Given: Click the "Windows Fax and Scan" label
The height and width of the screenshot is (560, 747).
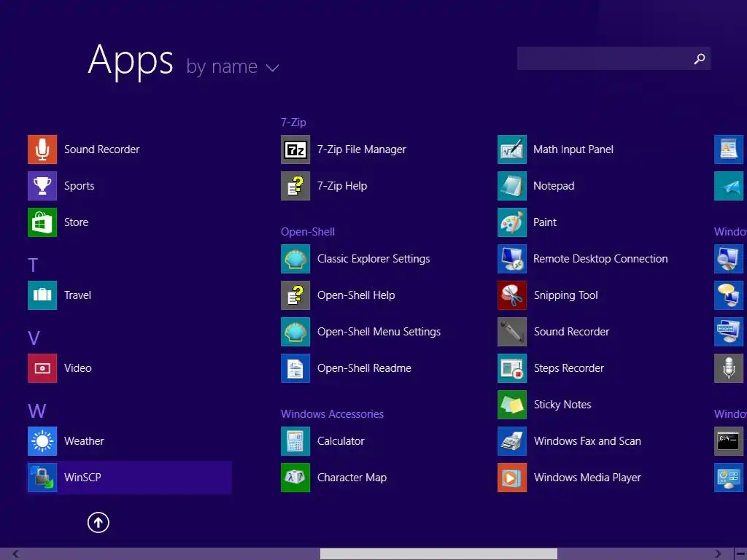Looking at the screenshot, I should coord(587,441).
